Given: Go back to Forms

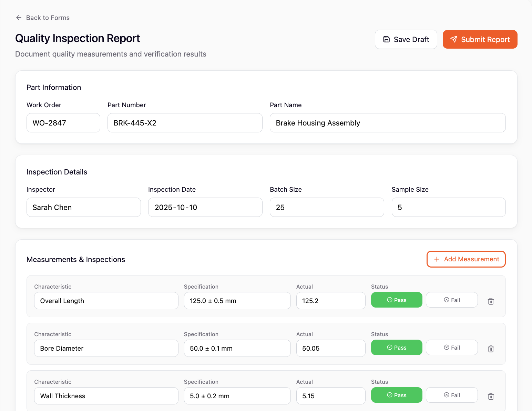Looking at the screenshot, I should point(48,18).
